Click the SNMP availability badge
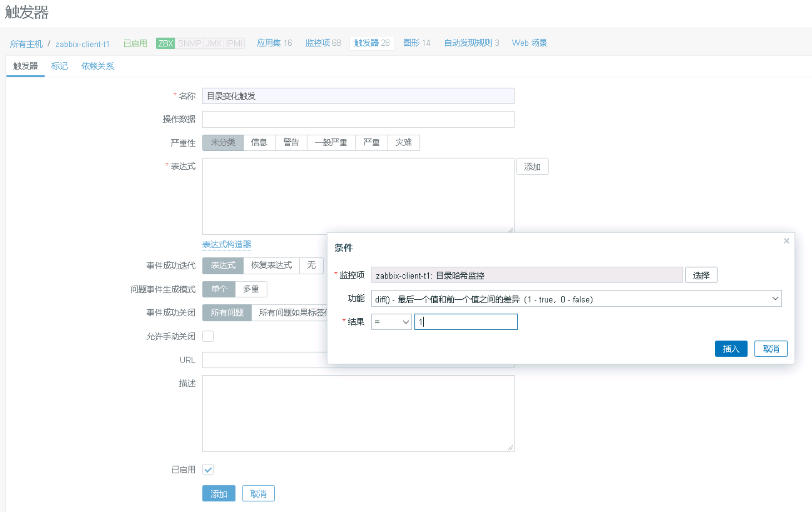 tap(189, 43)
